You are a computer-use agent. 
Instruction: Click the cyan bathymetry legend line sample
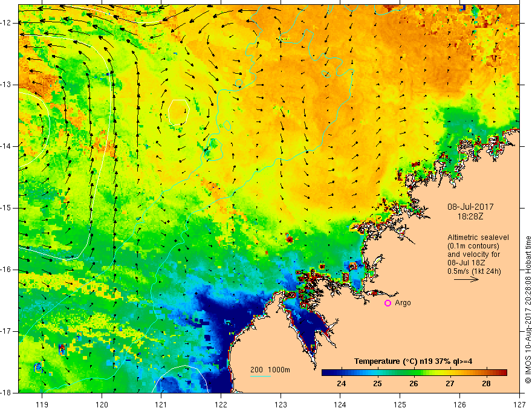(260, 376)
